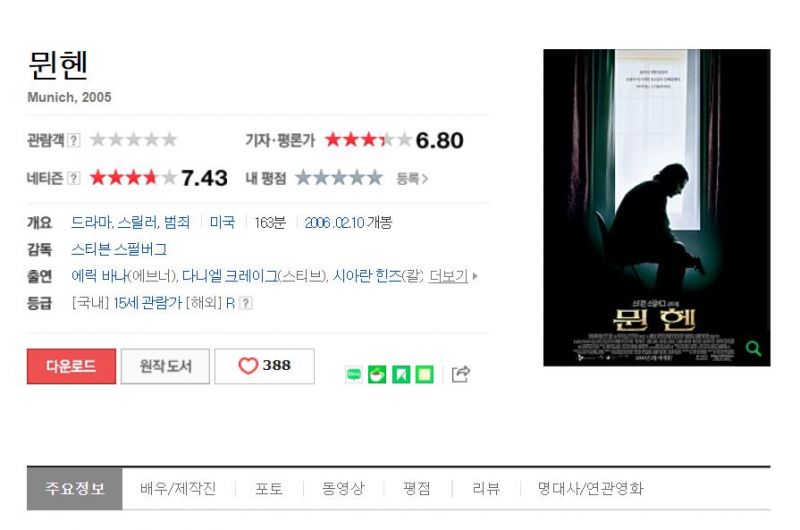Image resolution: width=800 pixels, height=530 pixels.
Task: Click the 원작도서 button
Action: (165, 366)
